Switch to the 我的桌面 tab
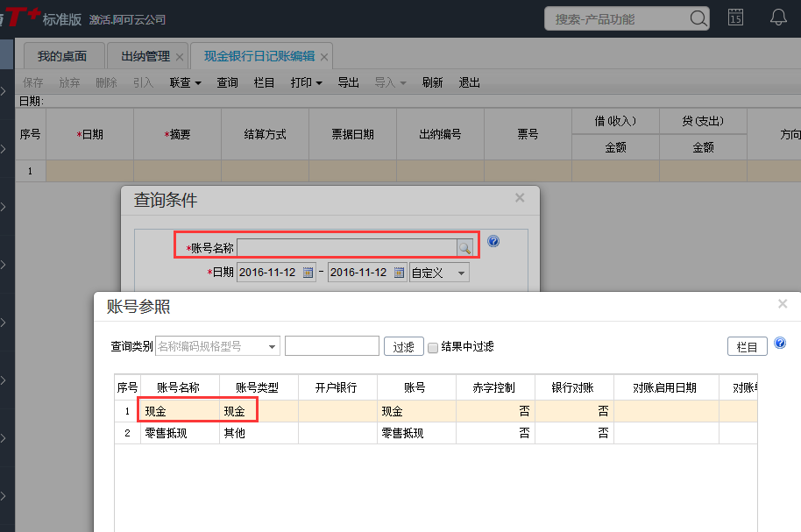801x532 pixels. coord(62,57)
